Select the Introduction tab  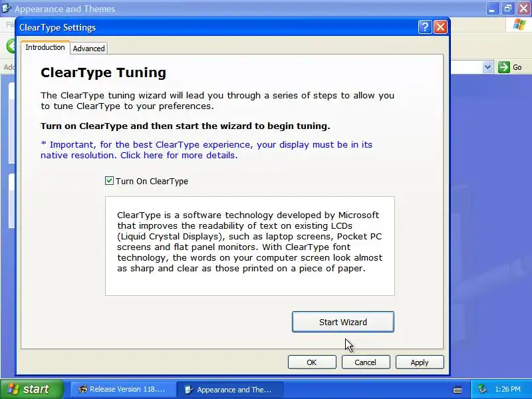click(45, 47)
